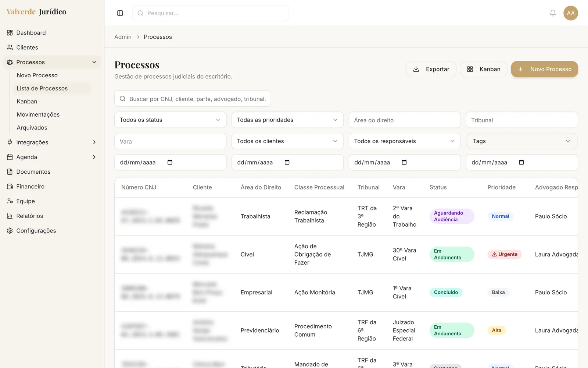Click the Financeiro wallet icon
Viewport: 588px width, 368px height.
coord(10,187)
